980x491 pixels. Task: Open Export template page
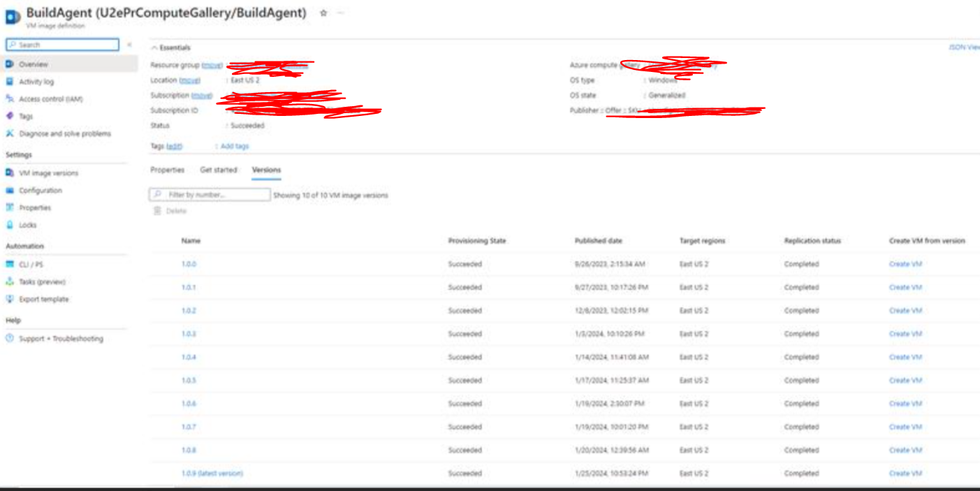coord(44,299)
